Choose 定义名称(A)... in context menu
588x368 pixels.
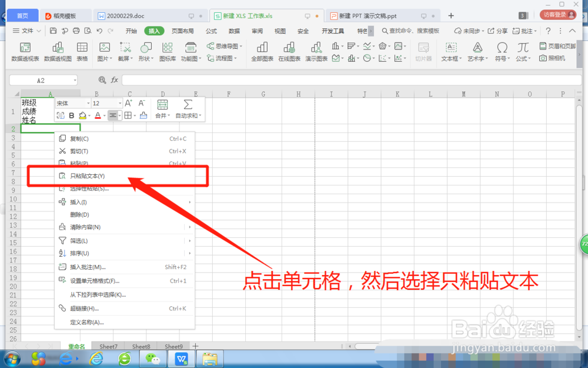click(125, 323)
